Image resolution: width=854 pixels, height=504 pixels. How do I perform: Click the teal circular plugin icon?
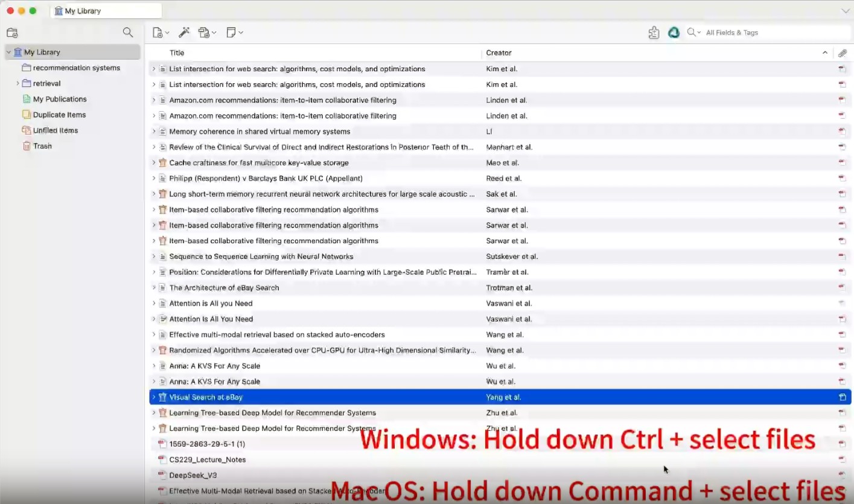674,33
